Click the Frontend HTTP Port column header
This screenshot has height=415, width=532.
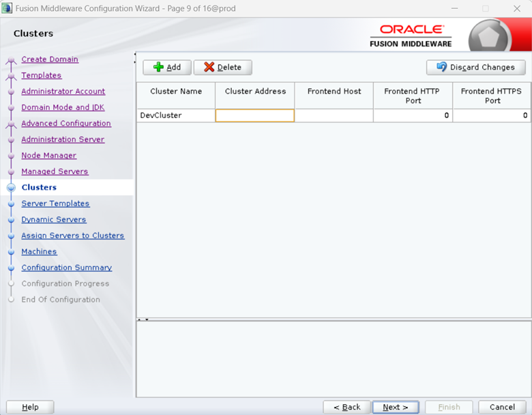(413, 96)
